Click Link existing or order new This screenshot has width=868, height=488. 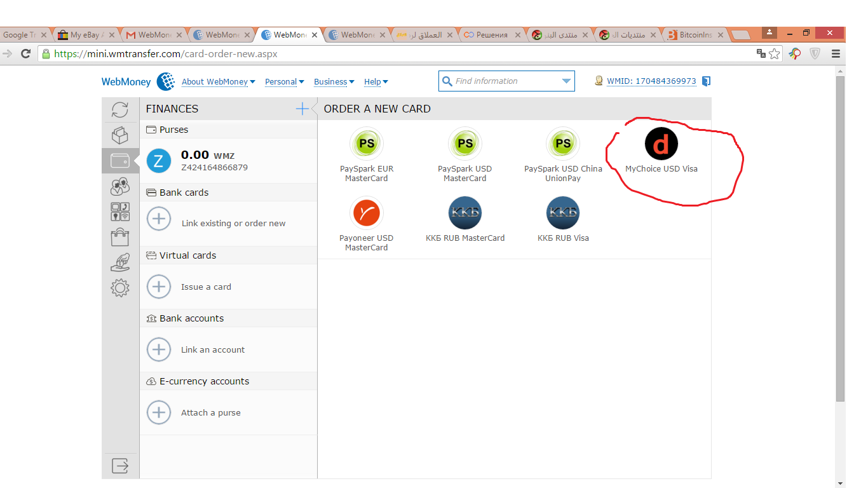coord(233,223)
